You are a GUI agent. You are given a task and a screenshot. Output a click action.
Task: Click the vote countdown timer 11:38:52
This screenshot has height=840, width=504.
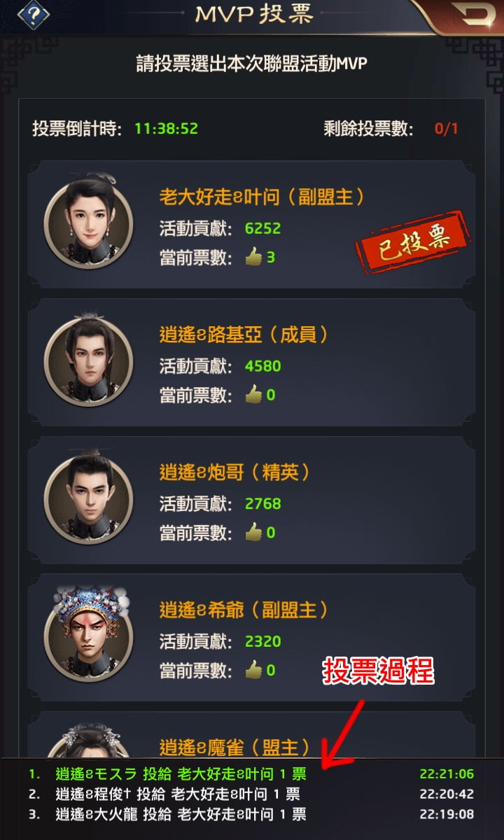(167, 129)
